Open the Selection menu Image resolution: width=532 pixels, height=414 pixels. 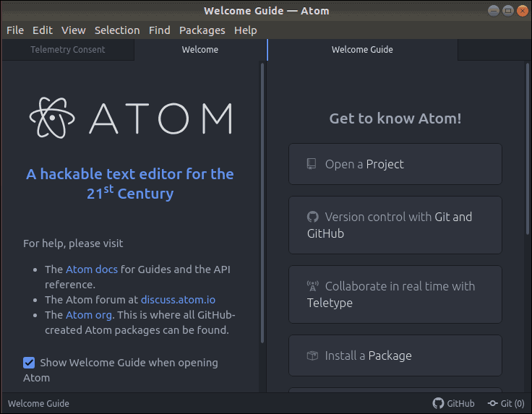coord(117,30)
